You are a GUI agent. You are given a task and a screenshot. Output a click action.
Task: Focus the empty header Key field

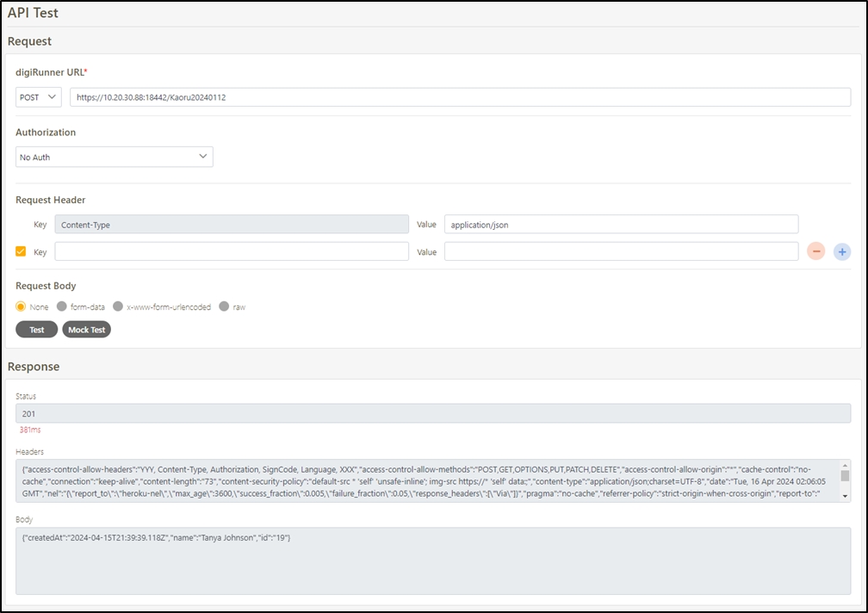[x=232, y=251]
